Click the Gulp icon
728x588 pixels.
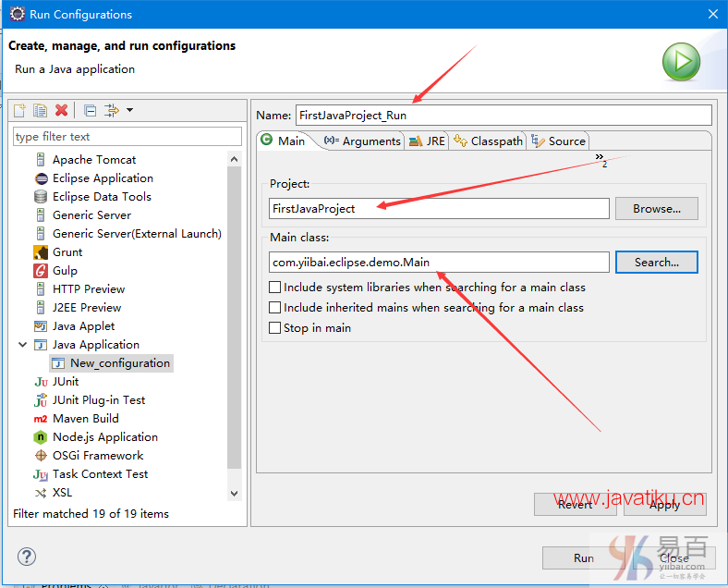41,271
